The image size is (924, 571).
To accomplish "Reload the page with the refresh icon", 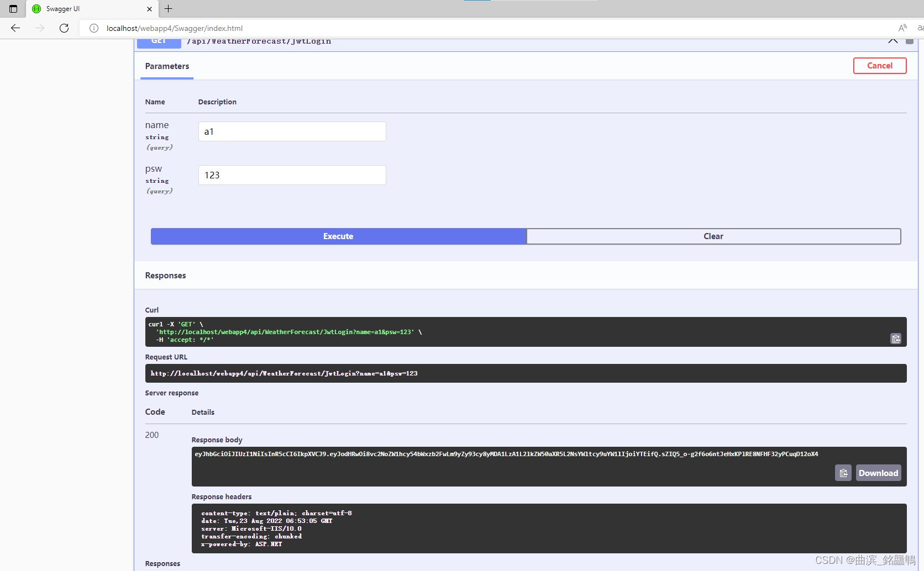I will pyautogui.click(x=64, y=28).
